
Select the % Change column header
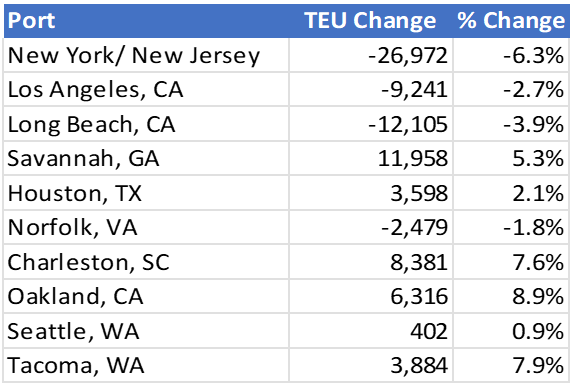[511, 21]
